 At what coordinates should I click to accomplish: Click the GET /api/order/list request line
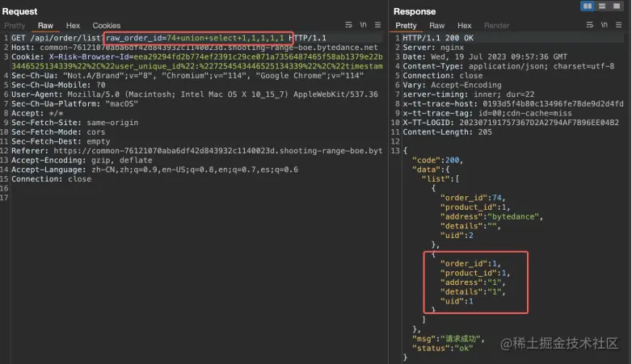pyautogui.click(x=168, y=38)
